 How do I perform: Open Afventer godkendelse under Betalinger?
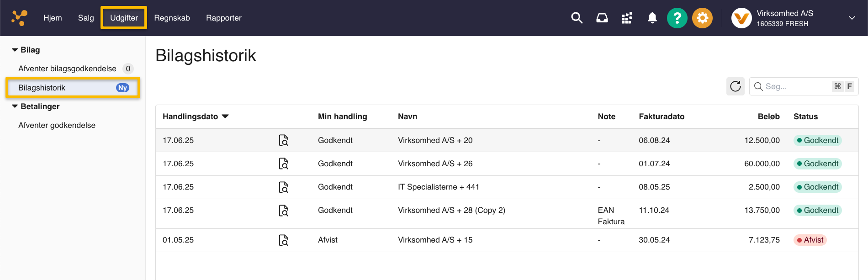click(57, 125)
